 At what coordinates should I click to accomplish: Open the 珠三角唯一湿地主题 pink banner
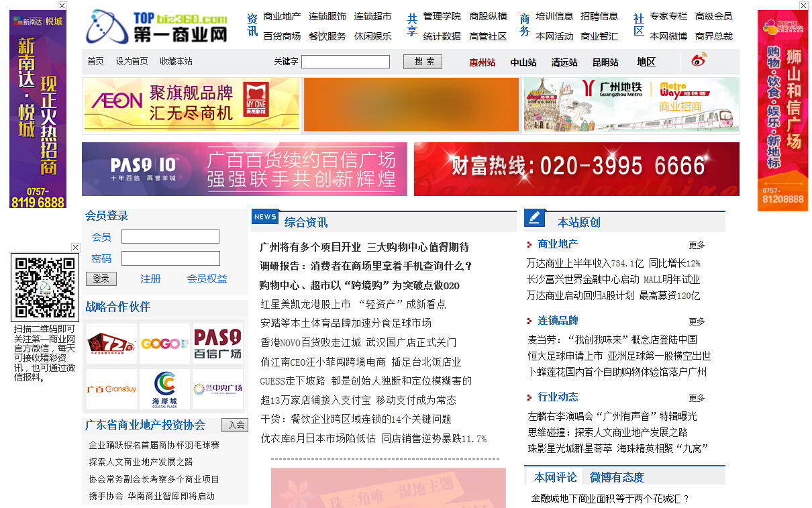click(x=388, y=488)
